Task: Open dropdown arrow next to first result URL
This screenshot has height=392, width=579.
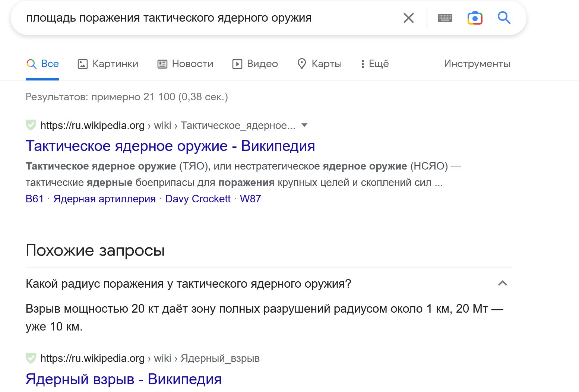Action: [304, 125]
